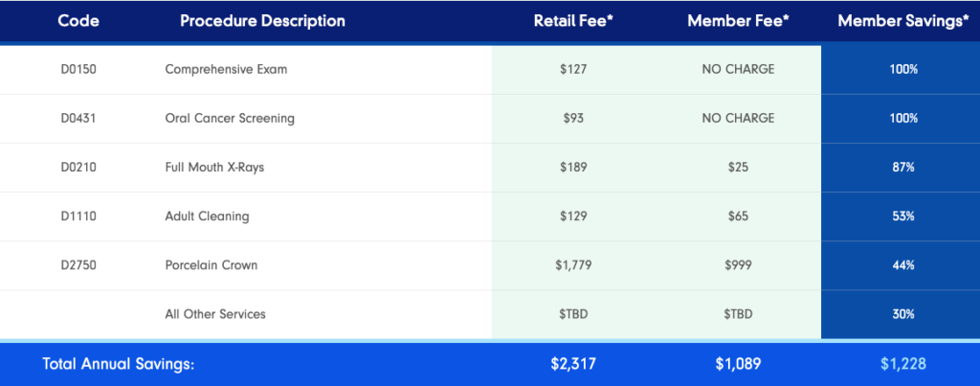This screenshot has height=386, width=980.
Task: Select the $2,317 retail total
Action: click(x=574, y=364)
